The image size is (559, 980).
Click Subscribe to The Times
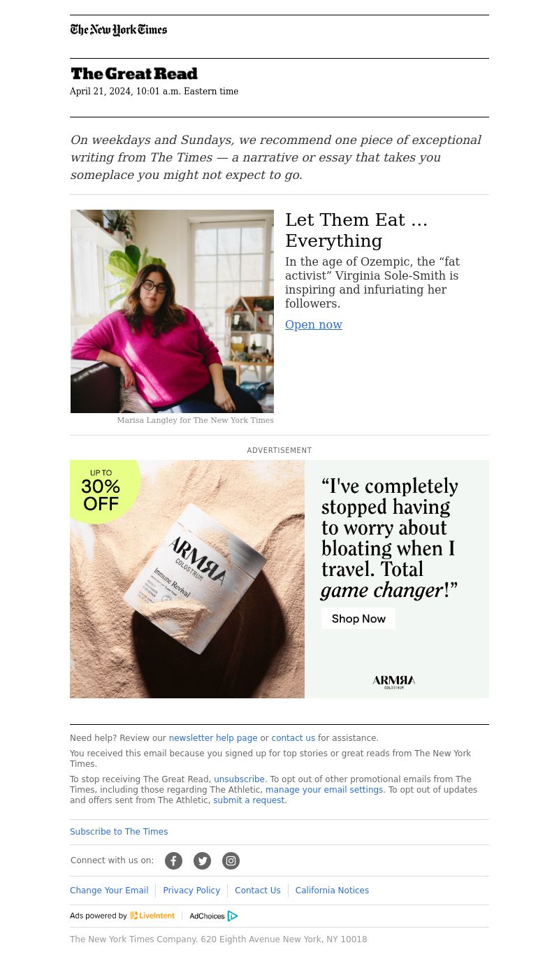[119, 832]
